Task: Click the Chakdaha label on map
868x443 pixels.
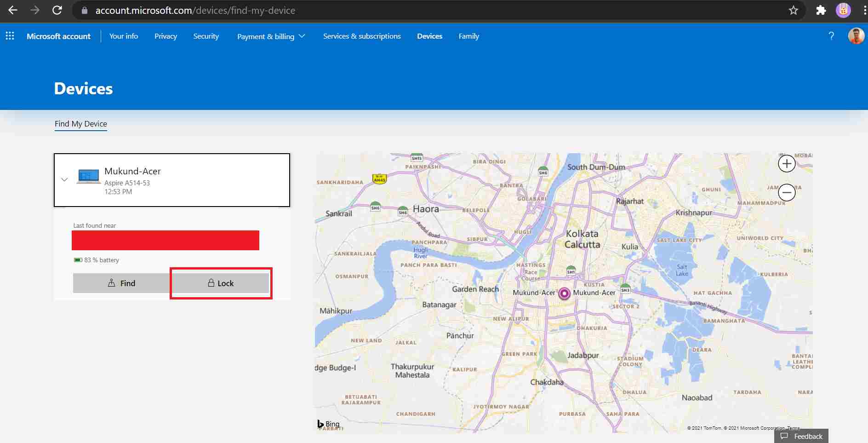Action: 547,382
